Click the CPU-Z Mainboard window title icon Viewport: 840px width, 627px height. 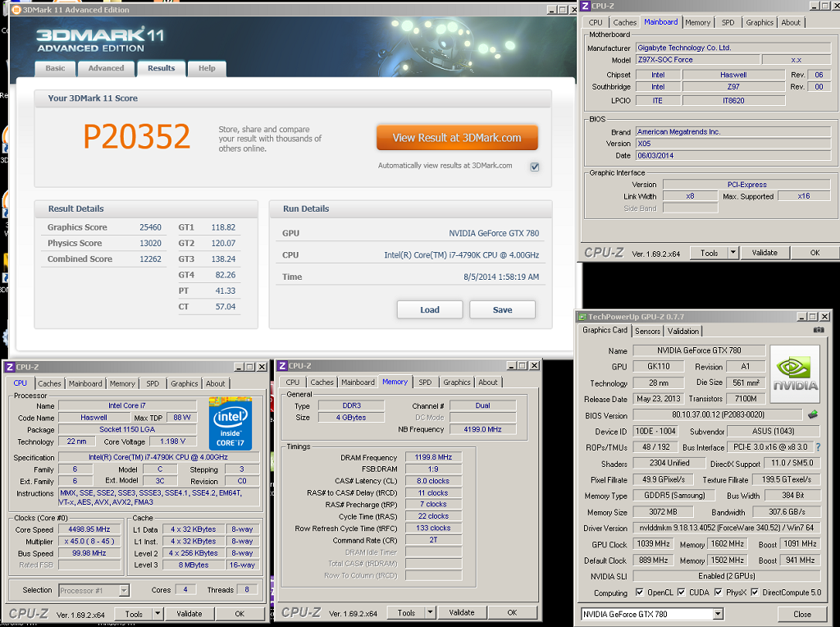pyautogui.click(x=586, y=6)
